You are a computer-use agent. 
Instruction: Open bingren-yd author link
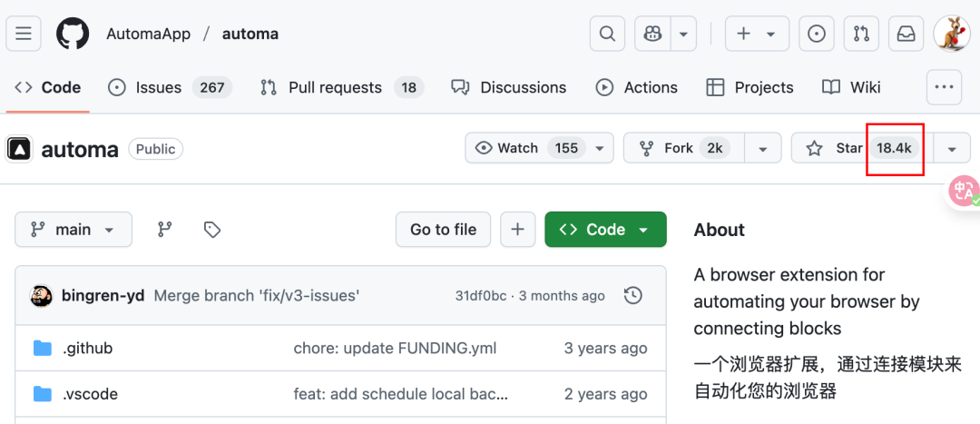103,295
